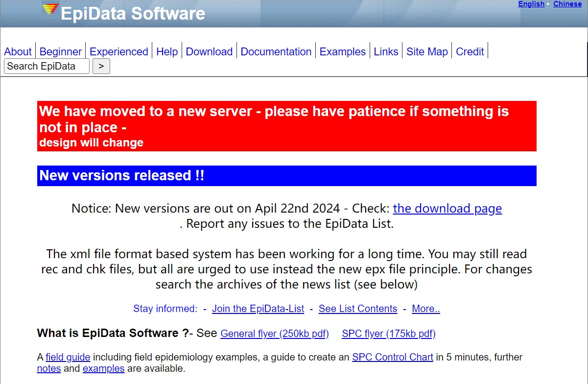This screenshot has height=384, width=588.
Task: Visit the Examples navigation link
Action: pyautogui.click(x=343, y=52)
